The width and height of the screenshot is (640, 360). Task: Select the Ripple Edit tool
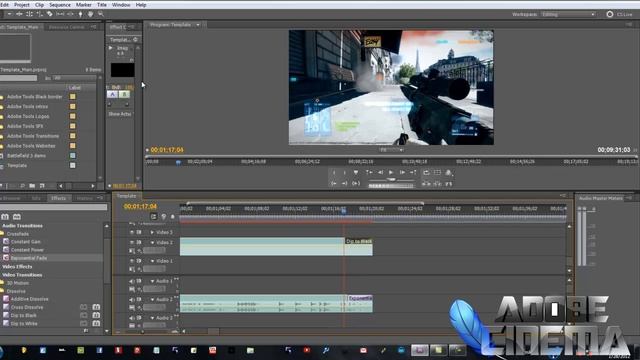tap(19, 14)
